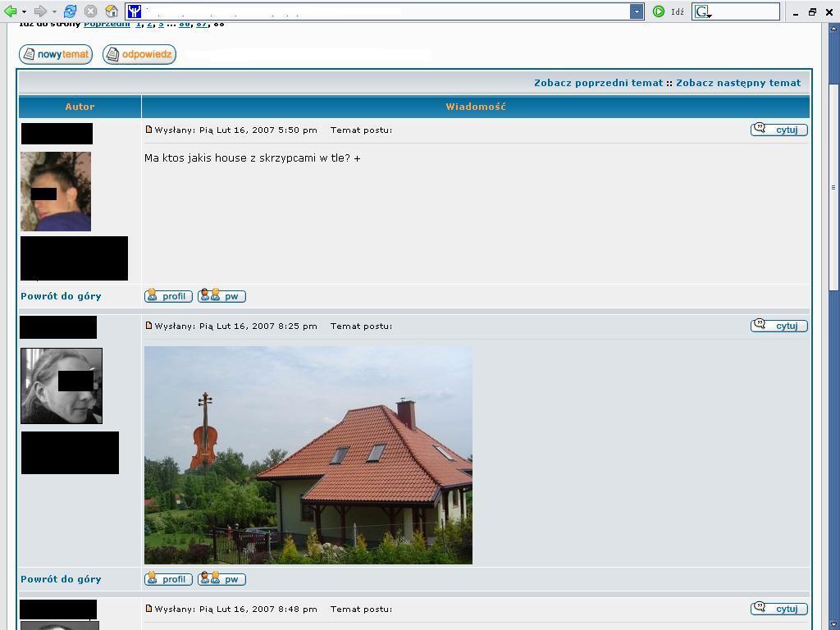Screen dimensions: 840x630
Task: Quote the violin house image post
Action: tap(779, 326)
